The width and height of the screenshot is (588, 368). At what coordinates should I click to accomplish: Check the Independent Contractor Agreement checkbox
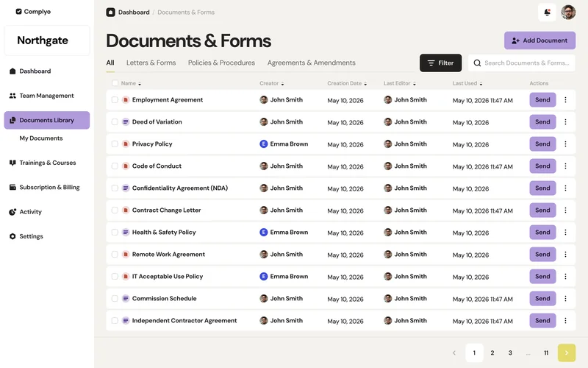pyautogui.click(x=115, y=321)
